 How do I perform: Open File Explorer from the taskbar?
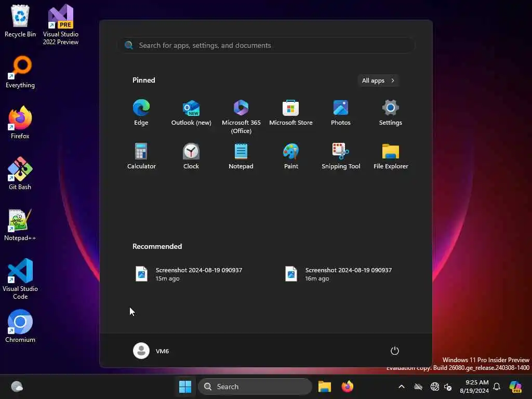click(x=324, y=387)
